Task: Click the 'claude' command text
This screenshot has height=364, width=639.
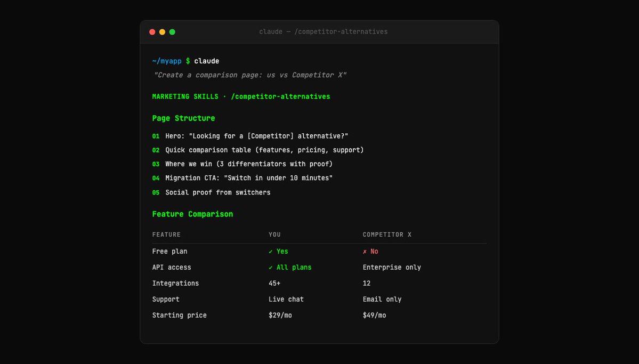Action: (207, 61)
